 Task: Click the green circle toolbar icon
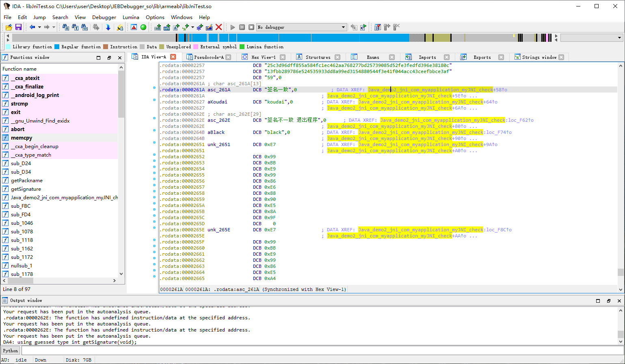coord(143,27)
